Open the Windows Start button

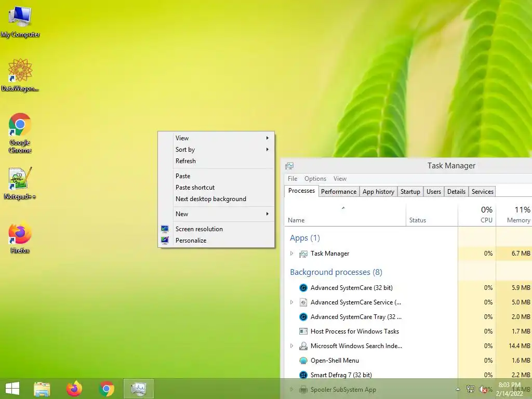click(12, 389)
